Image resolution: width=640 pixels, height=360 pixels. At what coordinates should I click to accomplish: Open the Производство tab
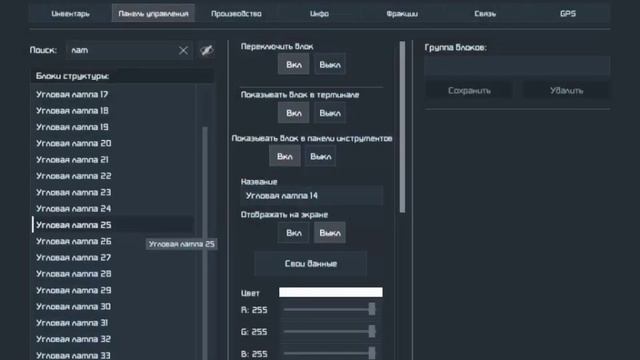pos(236,13)
